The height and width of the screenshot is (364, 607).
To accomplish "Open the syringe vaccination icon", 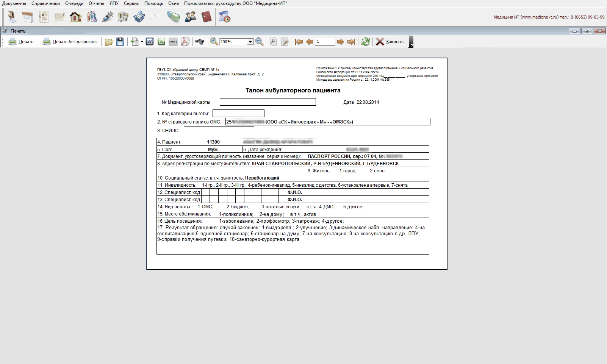I will click(x=108, y=17).
